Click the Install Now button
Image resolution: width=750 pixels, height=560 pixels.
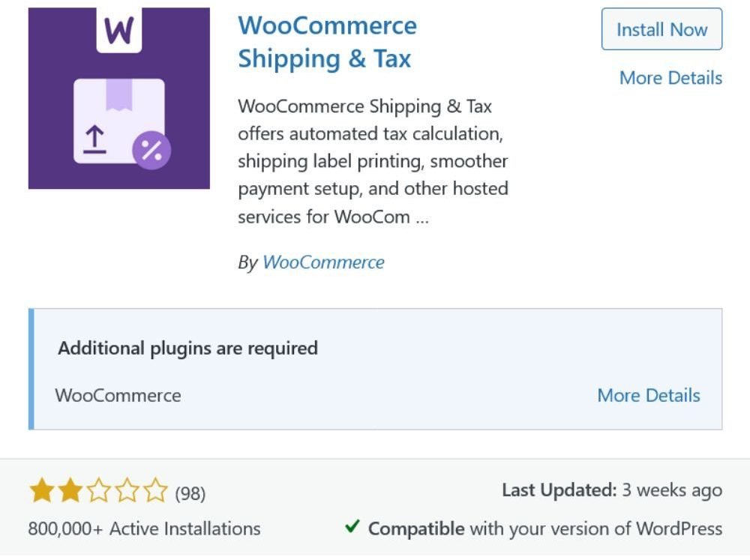(x=661, y=29)
